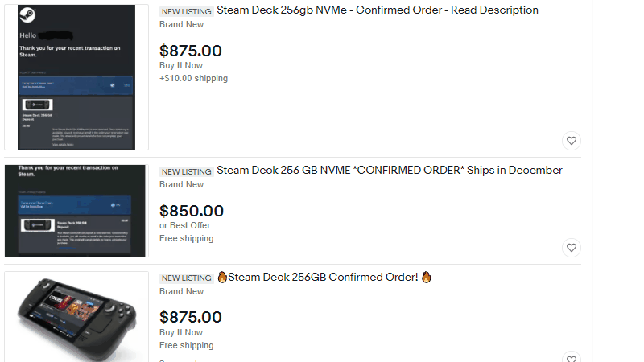Click "Brand New" under the first listing title
The width and height of the screenshot is (644, 362).
click(x=182, y=24)
